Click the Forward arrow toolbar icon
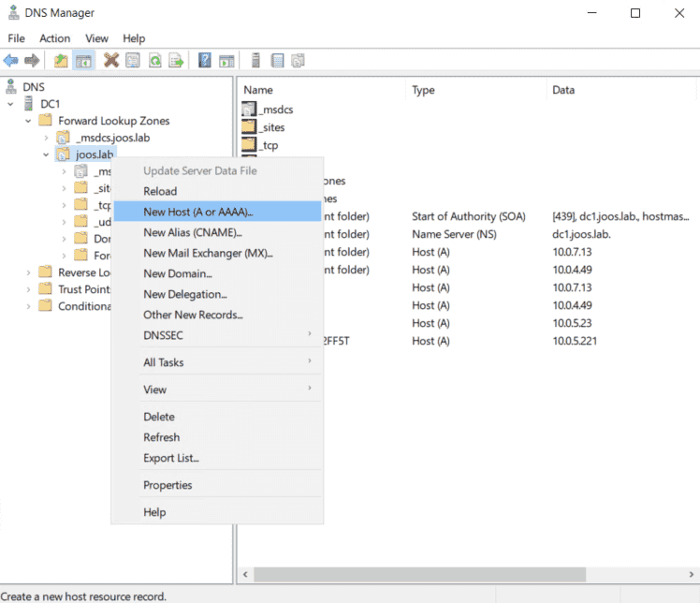 coord(32,60)
